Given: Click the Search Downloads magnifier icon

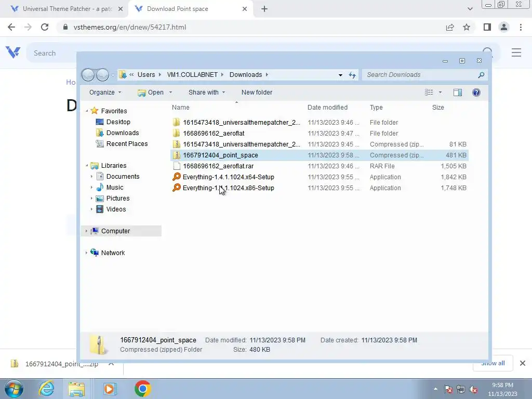Looking at the screenshot, I should 481,75.
